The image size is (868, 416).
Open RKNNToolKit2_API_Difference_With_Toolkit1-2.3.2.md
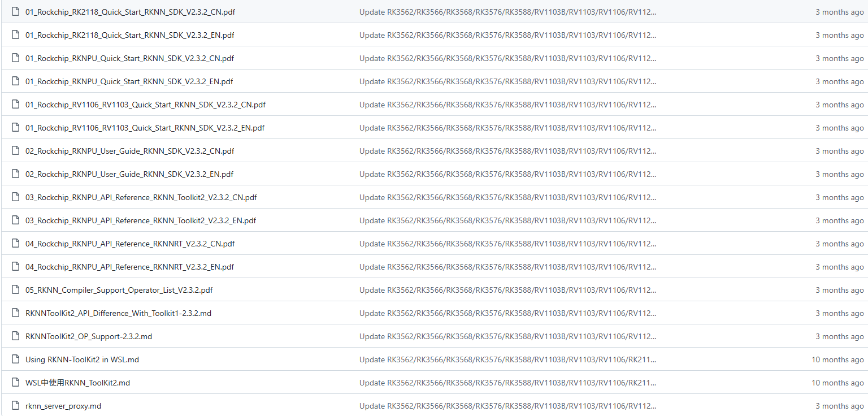click(118, 313)
